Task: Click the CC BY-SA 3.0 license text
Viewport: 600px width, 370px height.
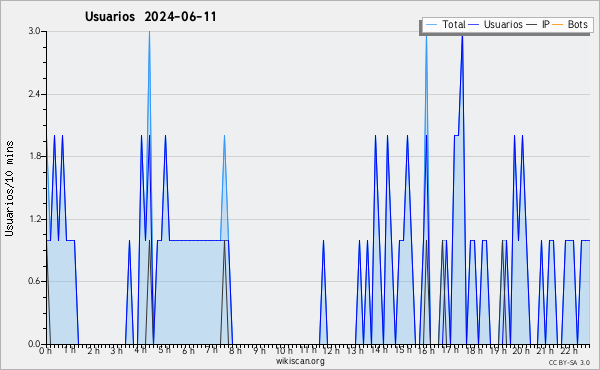Action: tap(569, 362)
